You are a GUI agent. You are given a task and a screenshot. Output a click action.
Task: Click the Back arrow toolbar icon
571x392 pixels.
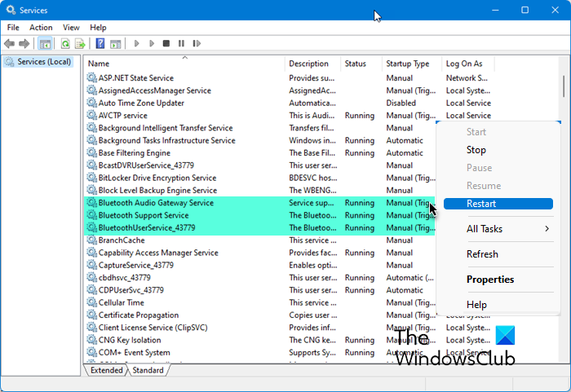pos(10,44)
